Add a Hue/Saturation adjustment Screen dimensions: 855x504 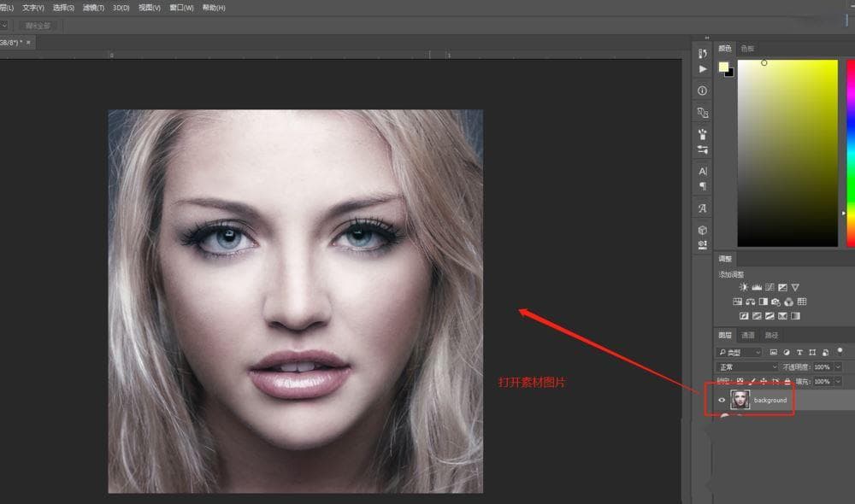(x=737, y=302)
